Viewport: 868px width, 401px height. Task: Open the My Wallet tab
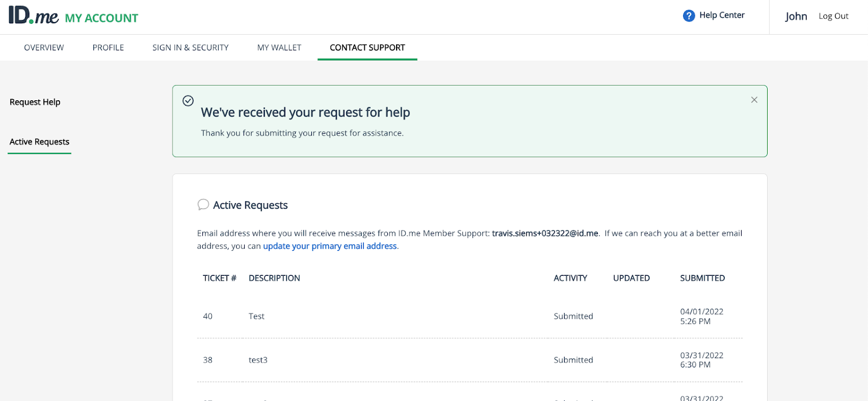279,48
